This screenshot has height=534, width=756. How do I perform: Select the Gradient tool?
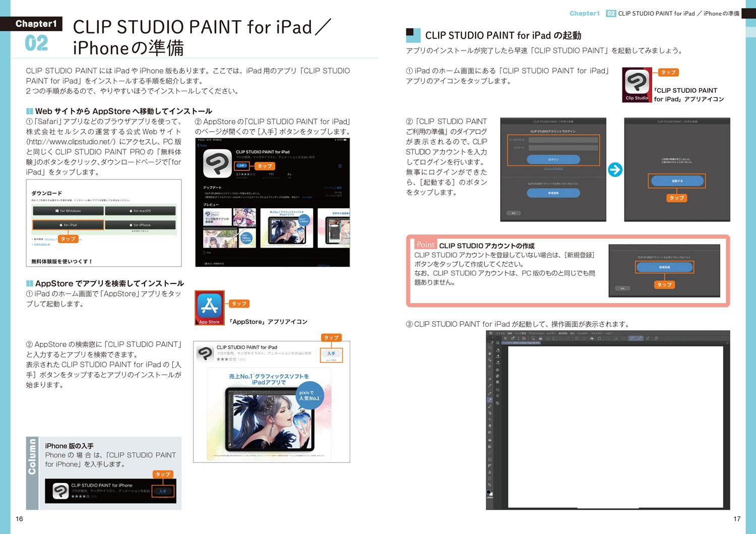pyautogui.click(x=490, y=446)
